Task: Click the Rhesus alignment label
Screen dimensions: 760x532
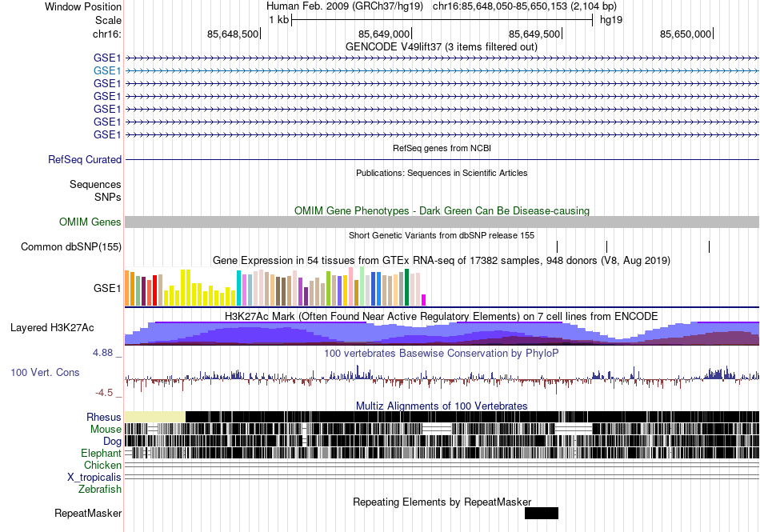Action: point(104,417)
